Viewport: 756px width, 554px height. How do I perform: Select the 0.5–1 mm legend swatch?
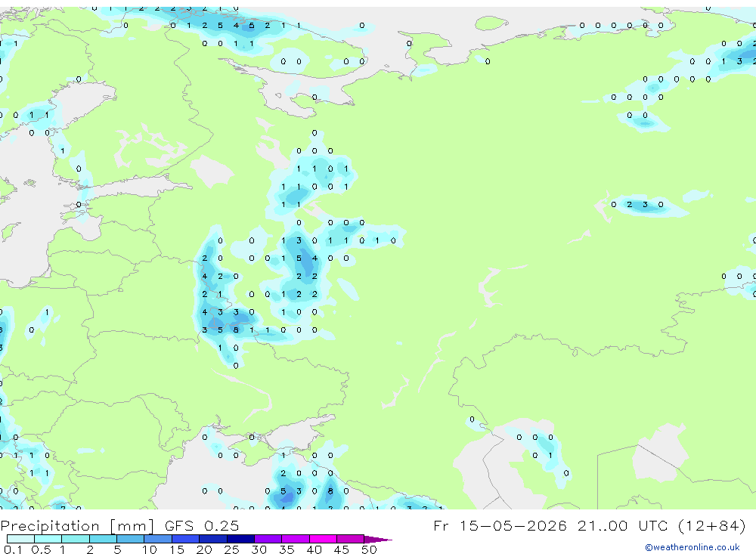(x=48, y=539)
